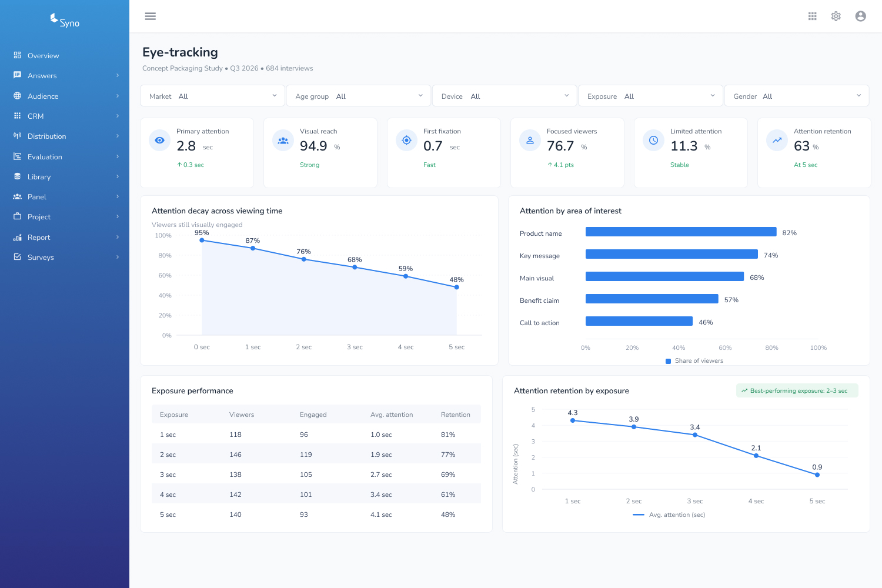Click the Best-performing exposure badge

coord(797,390)
